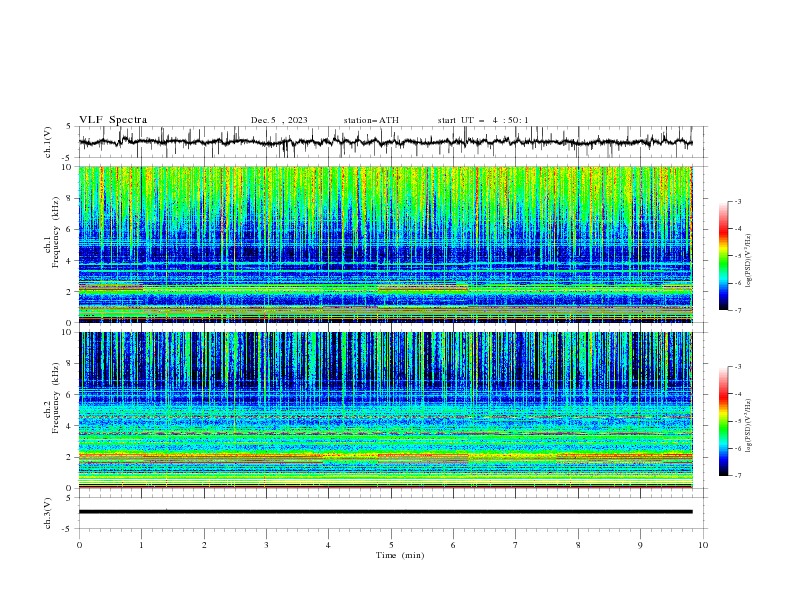Click the ch.2 spectrogram color bar
Image resolution: width=792 pixels, height=612 pixels.
pyautogui.click(x=724, y=421)
